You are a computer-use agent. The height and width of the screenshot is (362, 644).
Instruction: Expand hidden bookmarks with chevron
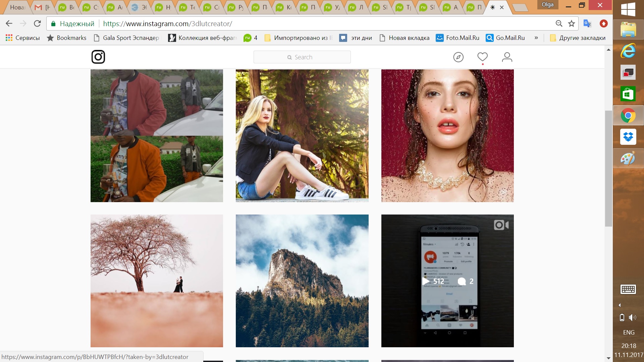click(x=536, y=38)
